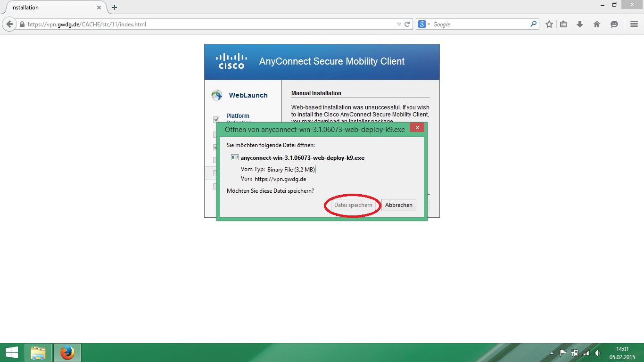644x362 pixels.
Task: Bookmark this page with the star icon
Action: click(x=549, y=24)
